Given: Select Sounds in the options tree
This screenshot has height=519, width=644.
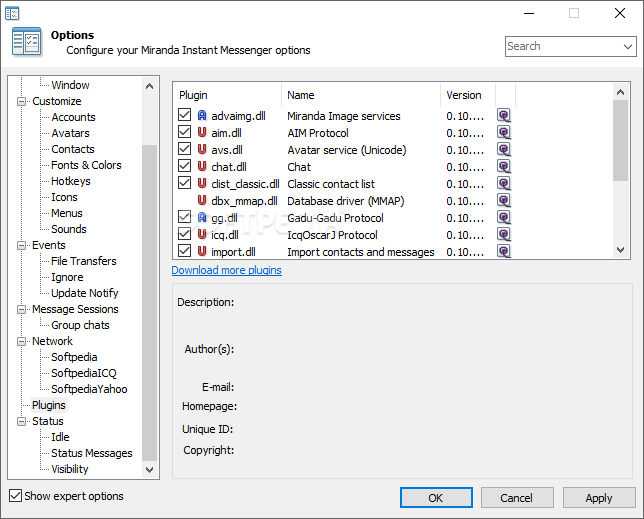Looking at the screenshot, I should pyautogui.click(x=69, y=229).
